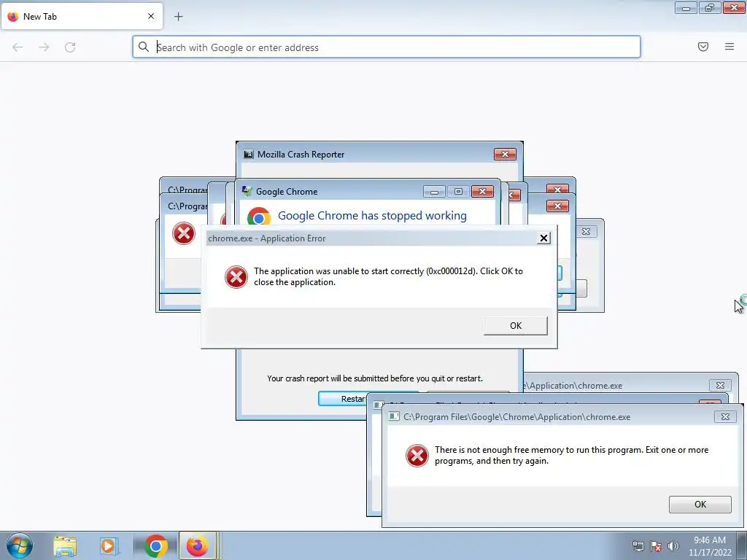Close the chrome.exe Application Error dialog
This screenshot has height=560, width=747.
click(x=543, y=238)
